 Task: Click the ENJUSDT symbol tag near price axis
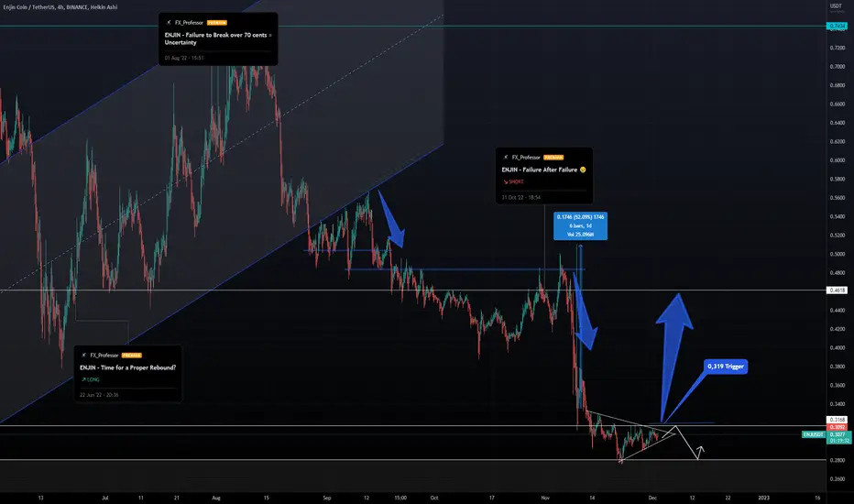[x=814, y=434]
